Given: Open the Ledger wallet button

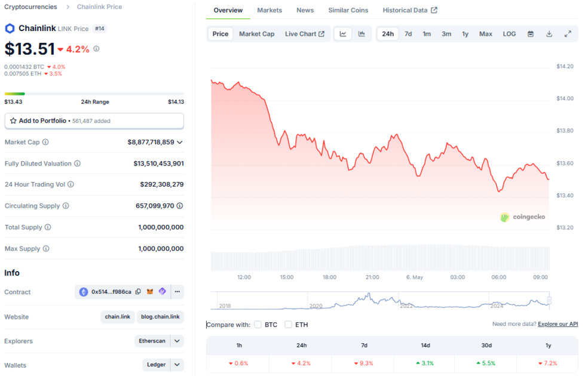Looking at the screenshot, I should (156, 365).
